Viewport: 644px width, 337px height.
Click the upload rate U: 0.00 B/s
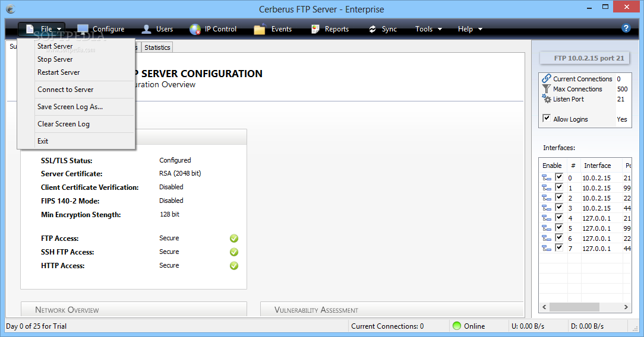point(528,326)
